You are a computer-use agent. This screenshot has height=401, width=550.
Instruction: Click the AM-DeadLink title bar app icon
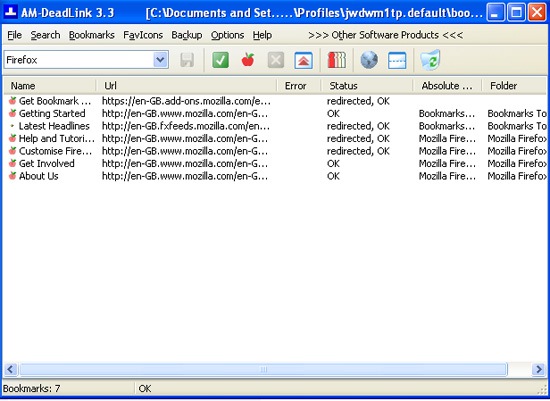(x=11, y=13)
